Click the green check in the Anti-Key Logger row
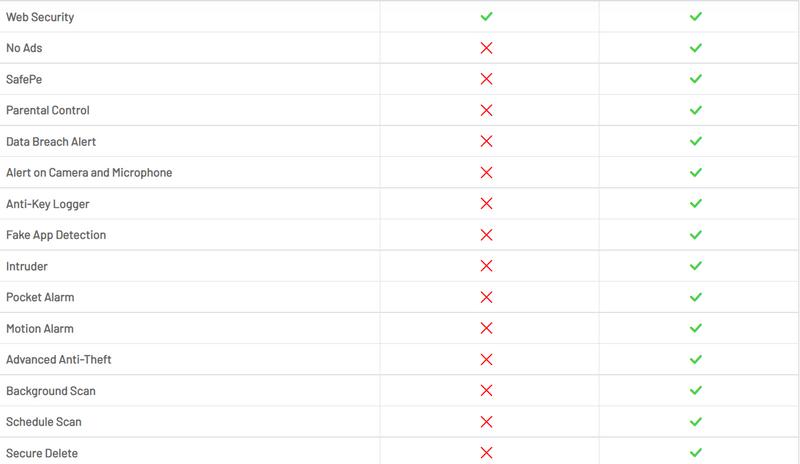Image resolution: width=800 pixels, height=464 pixels. (x=696, y=204)
